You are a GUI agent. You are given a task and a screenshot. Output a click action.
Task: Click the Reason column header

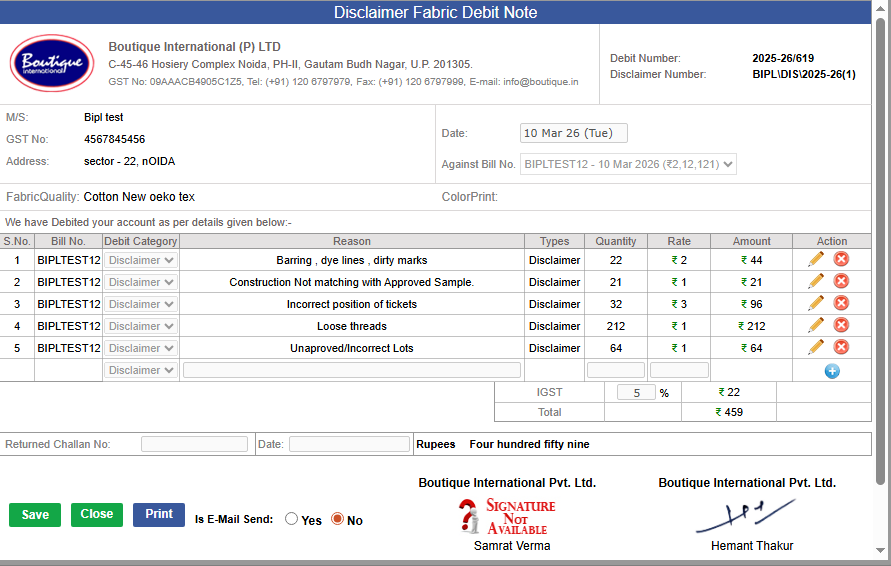tap(352, 241)
